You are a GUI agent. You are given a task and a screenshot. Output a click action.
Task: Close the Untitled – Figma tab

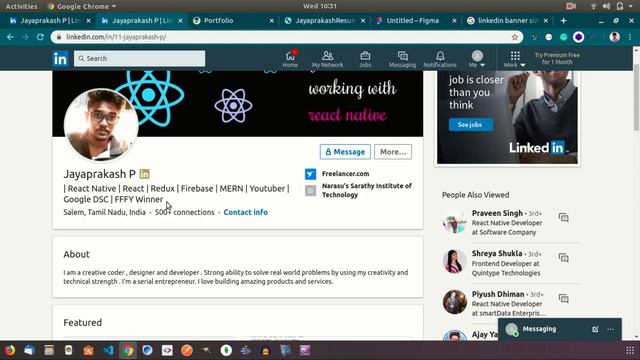click(x=454, y=20)
